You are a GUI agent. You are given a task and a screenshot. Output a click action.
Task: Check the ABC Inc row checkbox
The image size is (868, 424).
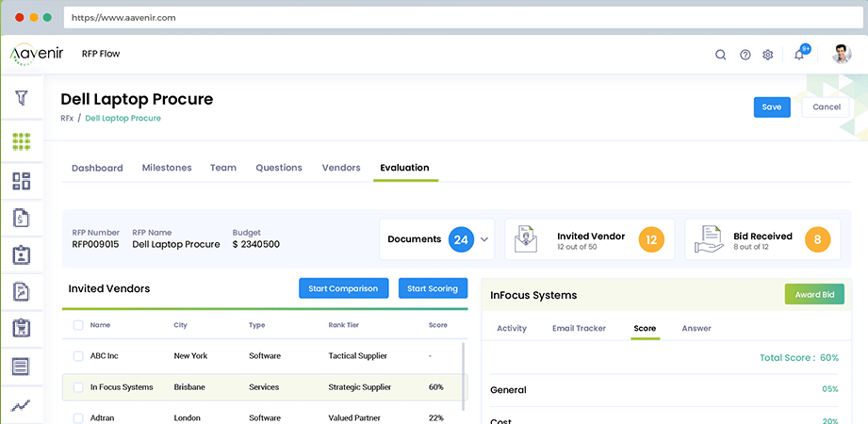tap(78, 356)
